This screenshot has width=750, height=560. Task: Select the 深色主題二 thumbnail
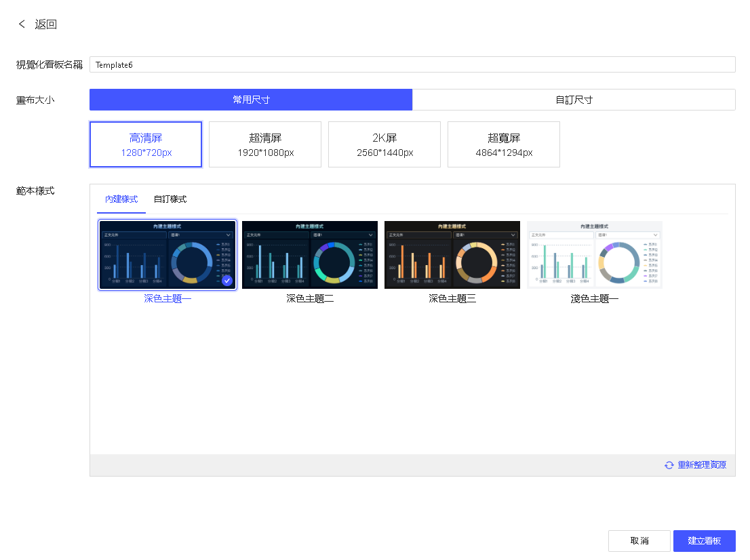[310, 255]
